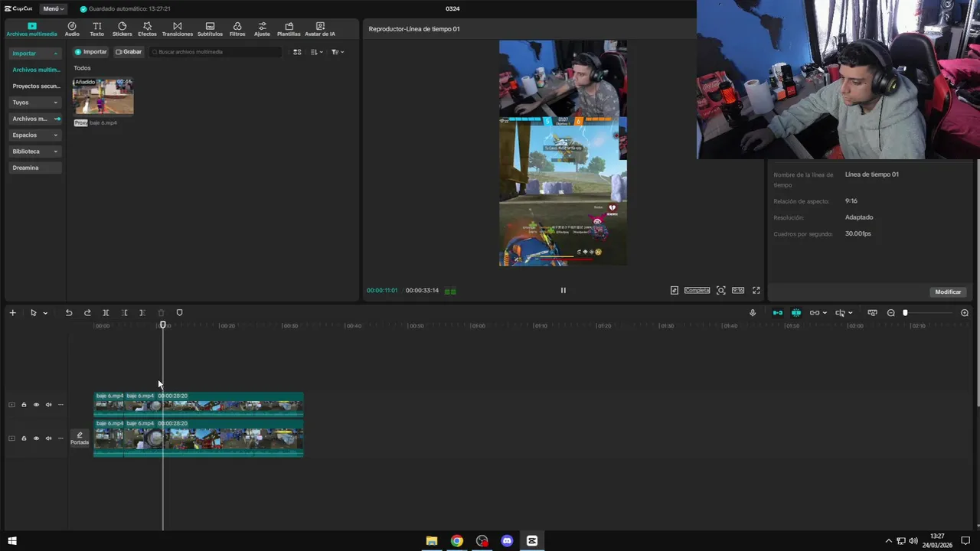980x551 pixels.
Task: Enter fullscreen preview mode
Action: [x=756, y=290]
